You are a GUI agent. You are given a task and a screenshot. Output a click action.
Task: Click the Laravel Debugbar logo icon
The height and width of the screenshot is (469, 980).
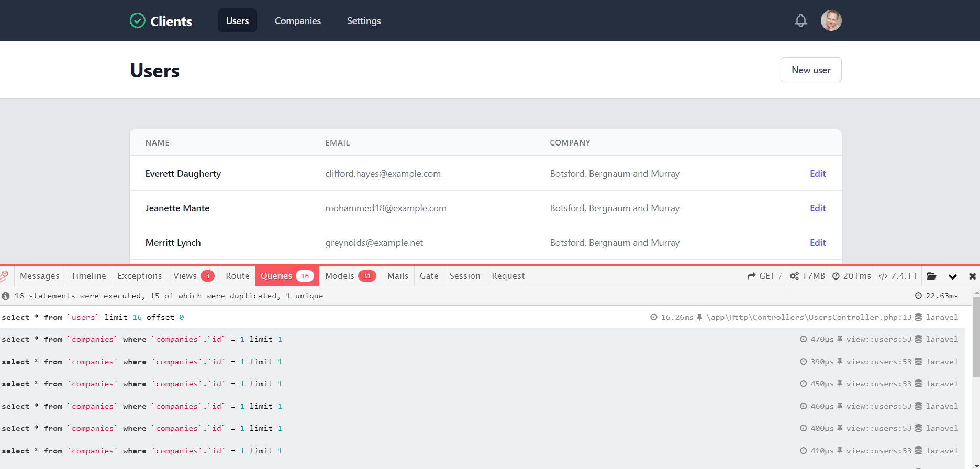pyautogui.click(x=5, y=276)
